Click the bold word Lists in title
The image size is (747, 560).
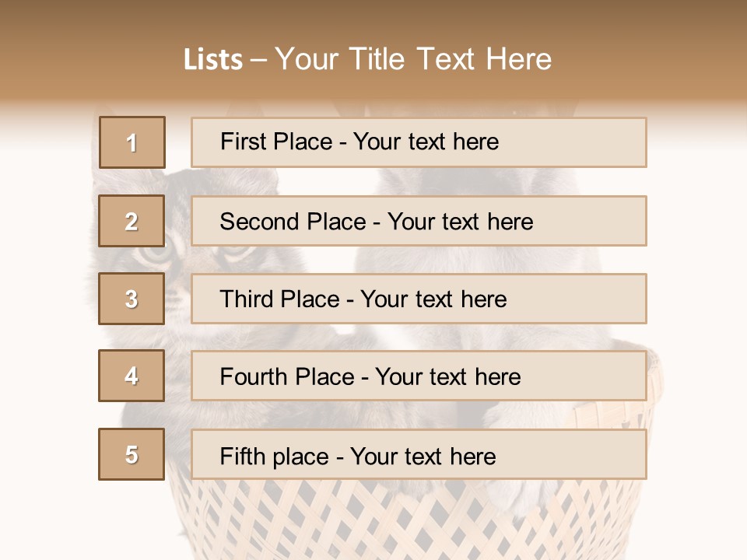click(x=212, y=59)
